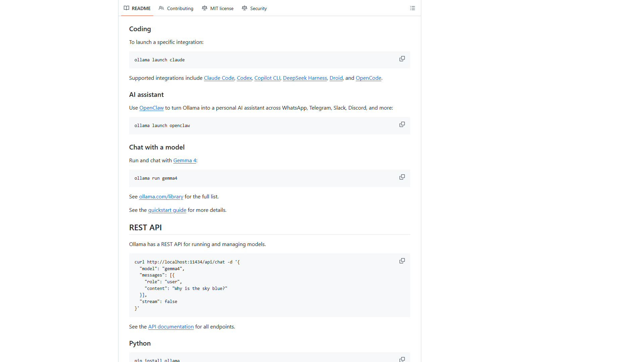Copy the 'pip install ollama' command

(x=402, y=359)
